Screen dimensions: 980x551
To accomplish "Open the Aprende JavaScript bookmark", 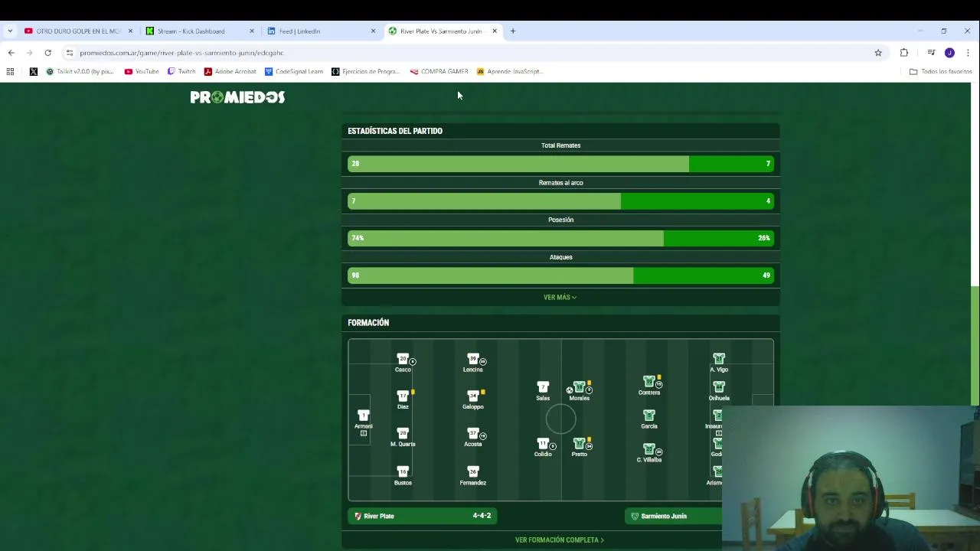I will pyautogui.click(x=509, y=71).
